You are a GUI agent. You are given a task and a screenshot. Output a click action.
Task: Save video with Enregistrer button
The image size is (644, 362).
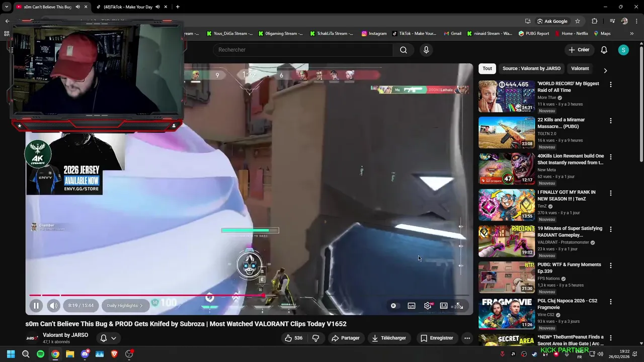[437, 338]
